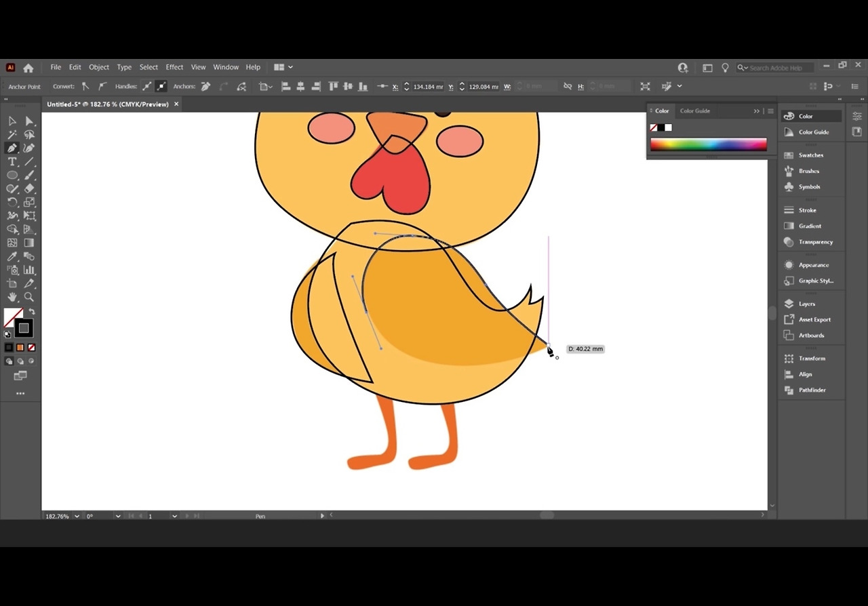Choose the Mesh tool

[x=12, y=243]
